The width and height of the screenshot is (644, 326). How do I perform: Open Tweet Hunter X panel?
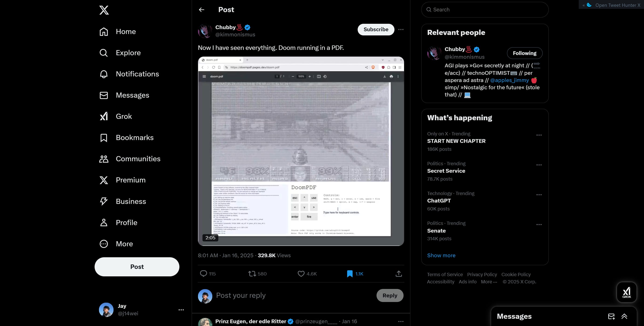pos(612,5)
